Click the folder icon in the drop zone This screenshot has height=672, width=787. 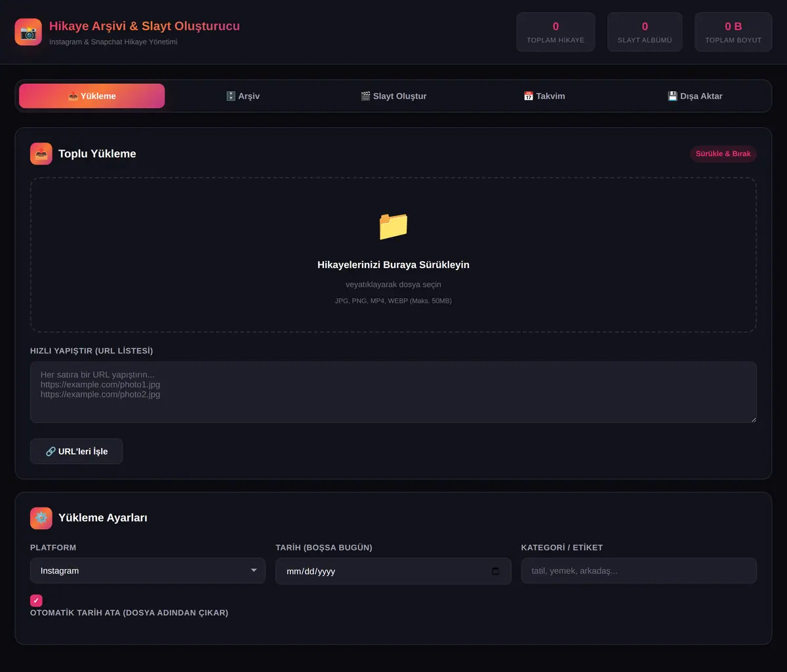tap(393, 226)
